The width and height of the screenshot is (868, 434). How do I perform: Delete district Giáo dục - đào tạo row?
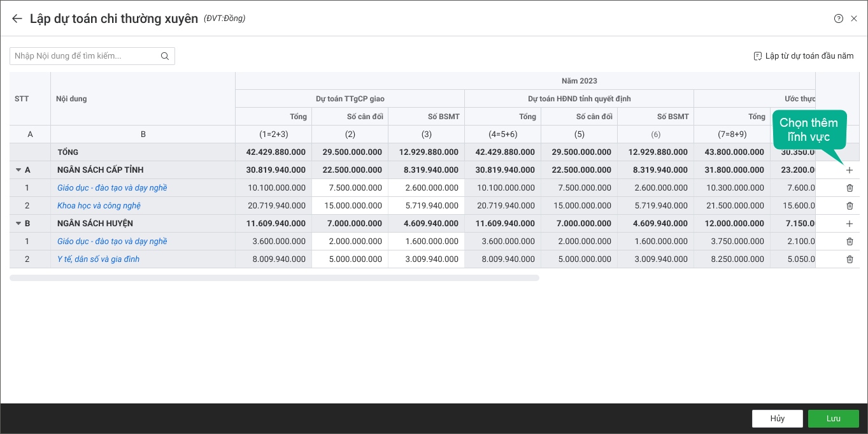pos(849,242)
